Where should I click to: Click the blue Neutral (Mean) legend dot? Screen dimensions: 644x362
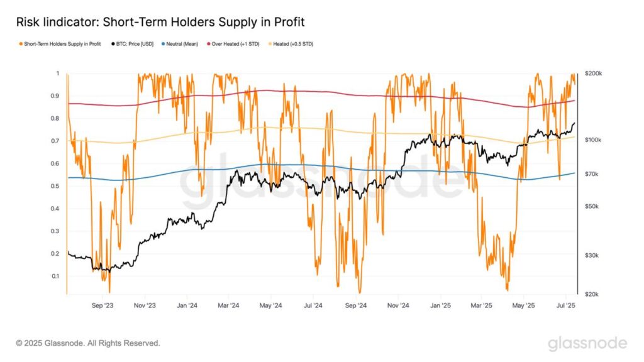click(x=163, y=43)
